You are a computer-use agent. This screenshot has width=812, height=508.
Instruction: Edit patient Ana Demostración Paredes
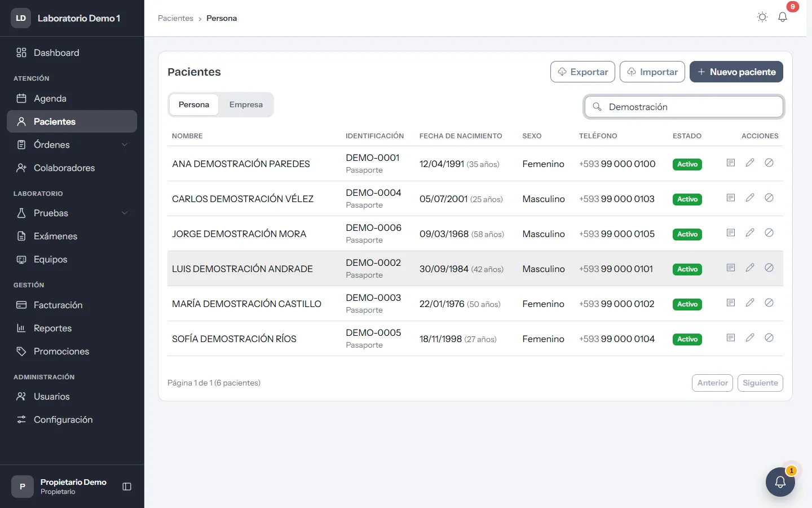750,163
